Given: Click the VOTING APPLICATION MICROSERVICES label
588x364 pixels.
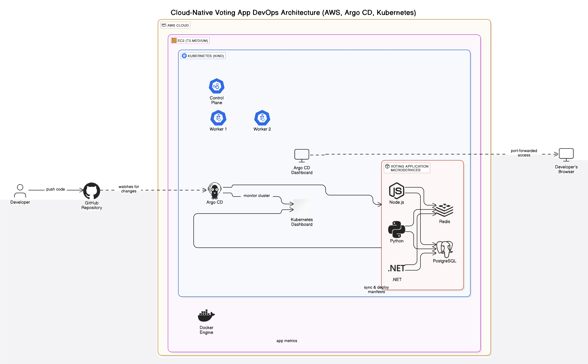Looking at the screenshot, I should (x=407, y=168).
